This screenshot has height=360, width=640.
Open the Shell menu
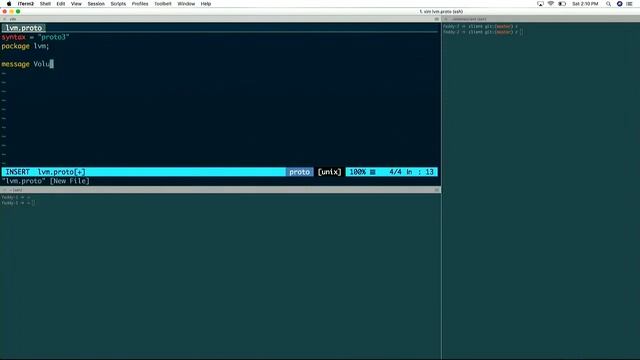click(45, 4)
